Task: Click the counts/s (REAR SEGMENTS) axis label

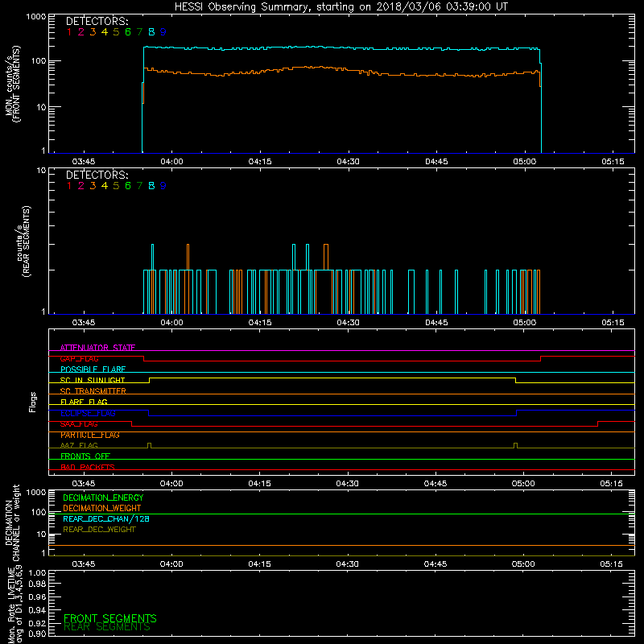Action: pyautogui.click(x=23, y=242)
